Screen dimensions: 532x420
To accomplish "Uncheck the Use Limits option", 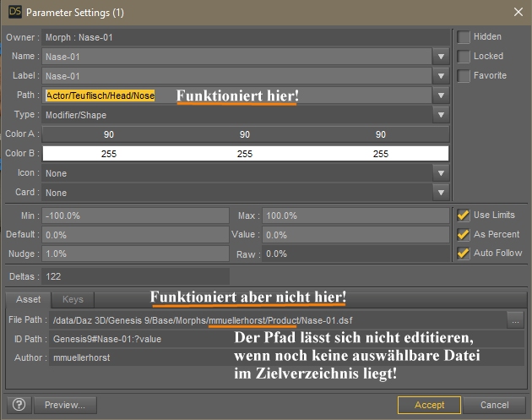I will [x=464, y=215].
